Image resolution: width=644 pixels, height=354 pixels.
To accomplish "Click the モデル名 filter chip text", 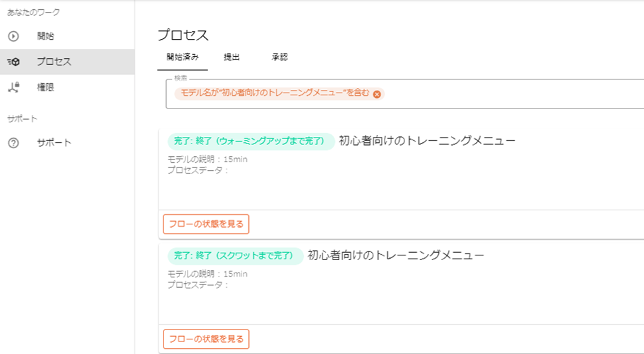I will (275, 93).
